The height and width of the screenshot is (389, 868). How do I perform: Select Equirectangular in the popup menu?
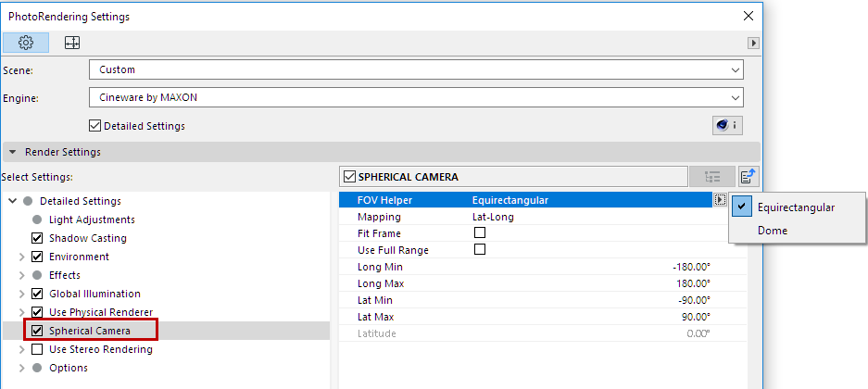[795, 207]
